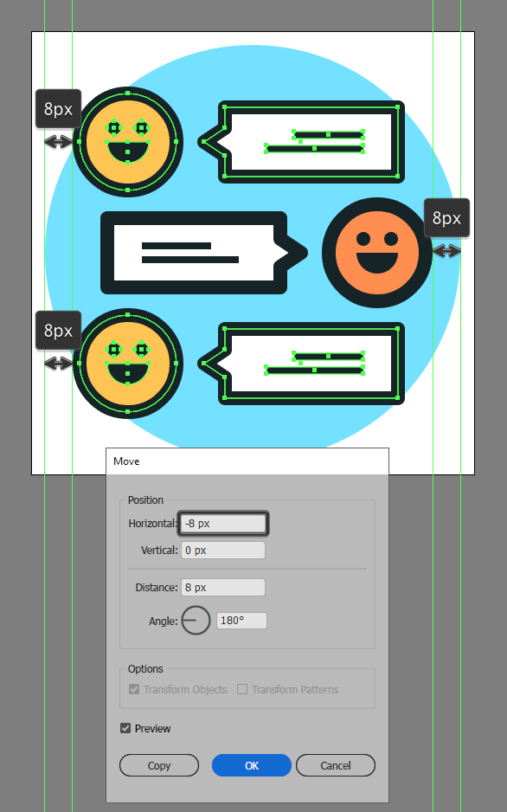
Task: Select the top yellow smiley avatar
Action: click(128, 141)
